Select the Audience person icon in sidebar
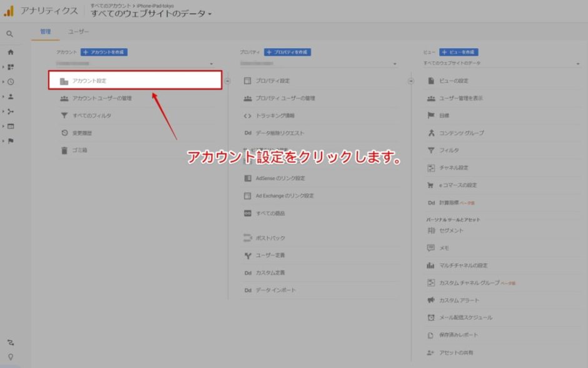The width and height of the screenshot is (588, 368). 11,97
